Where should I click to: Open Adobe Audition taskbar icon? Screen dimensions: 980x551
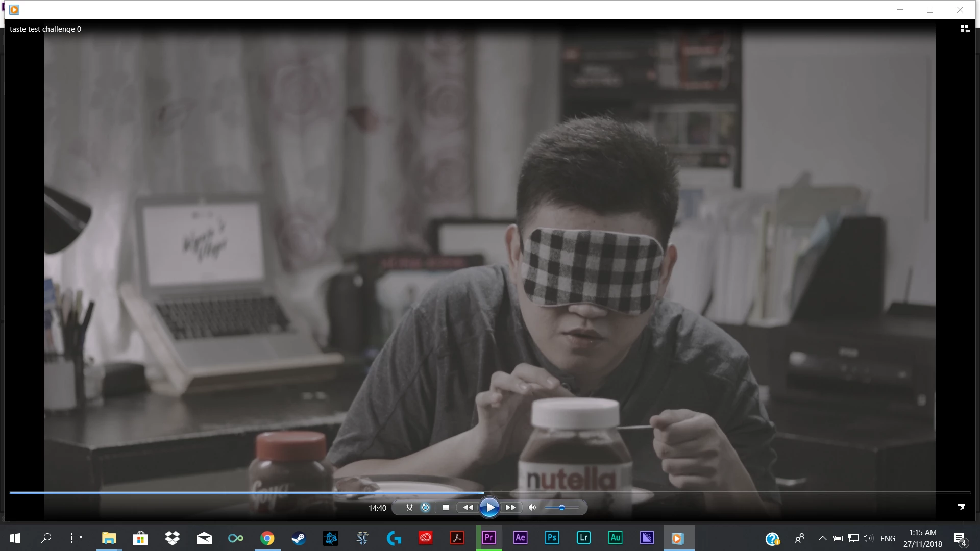(x=615, y=538)
